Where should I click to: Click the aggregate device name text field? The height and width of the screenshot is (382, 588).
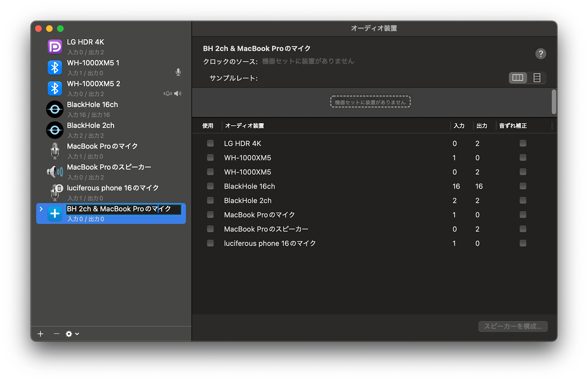[x=123, y=209]
